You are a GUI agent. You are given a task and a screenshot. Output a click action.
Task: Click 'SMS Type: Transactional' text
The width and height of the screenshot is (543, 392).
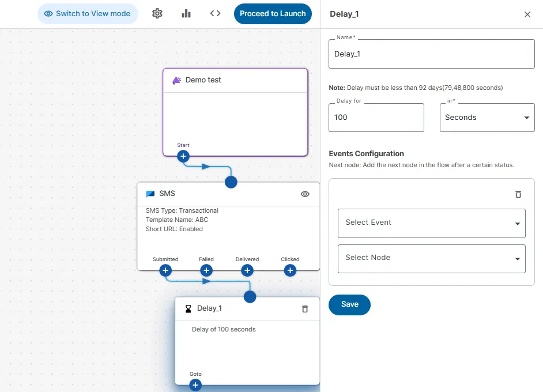point(182,210)
